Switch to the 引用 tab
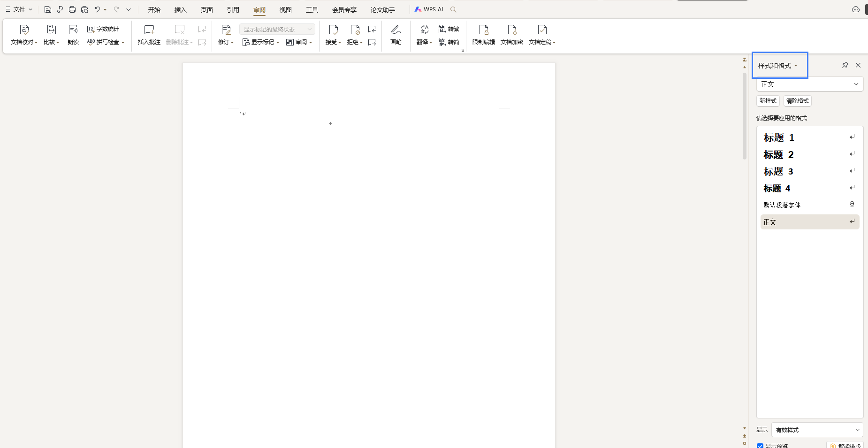 point(233,10)
